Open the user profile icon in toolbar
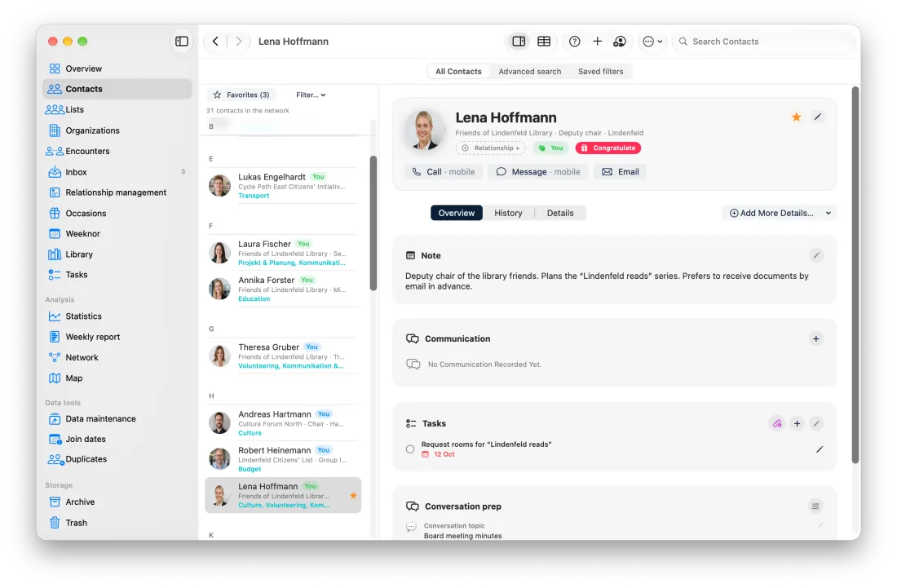The width and height of the screenshot is (897, 588). tap(620, 41)
